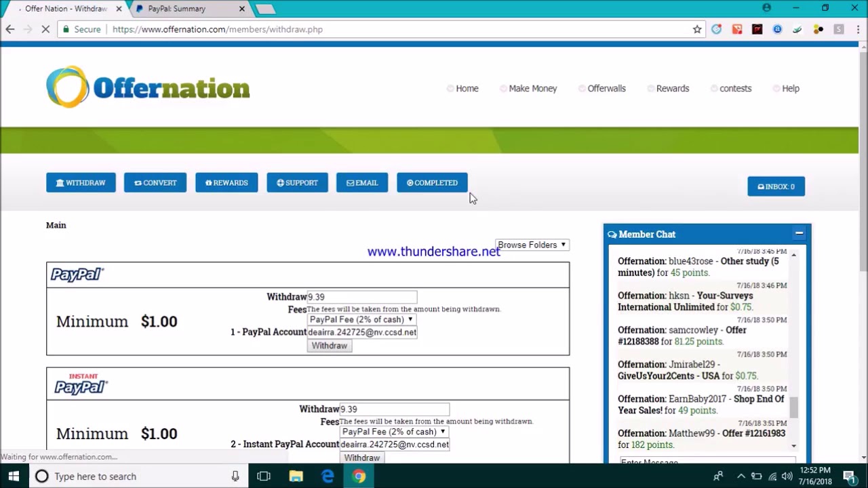Click the blue REWARDS button
The height and width of the screenshot is (488, 868).
tap(226, 183)
